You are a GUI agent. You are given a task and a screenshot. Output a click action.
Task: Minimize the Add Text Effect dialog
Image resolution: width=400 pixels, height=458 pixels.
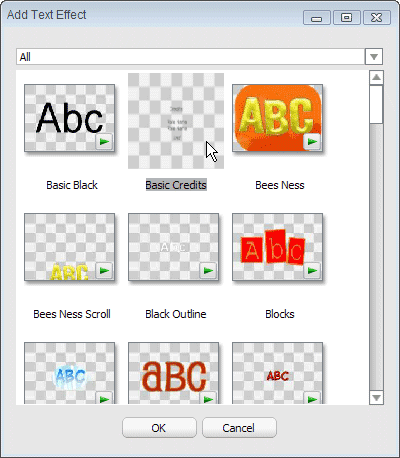[317, 18]
